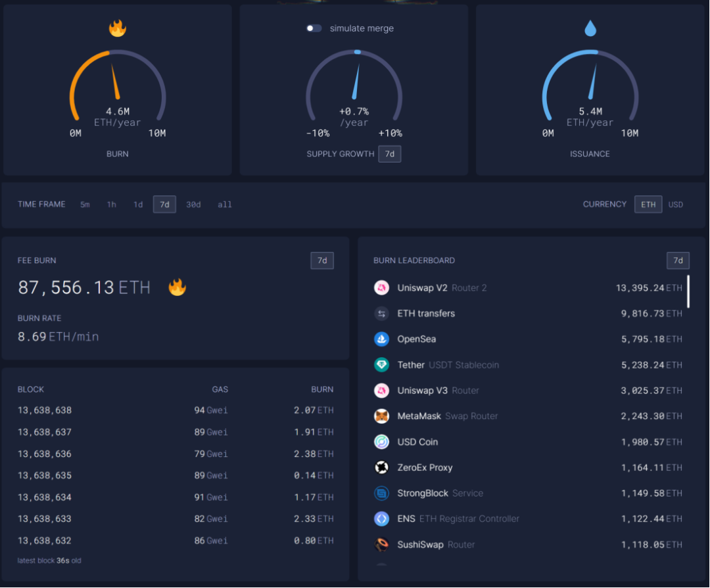Click block number 13,638,632

(45, 541)
